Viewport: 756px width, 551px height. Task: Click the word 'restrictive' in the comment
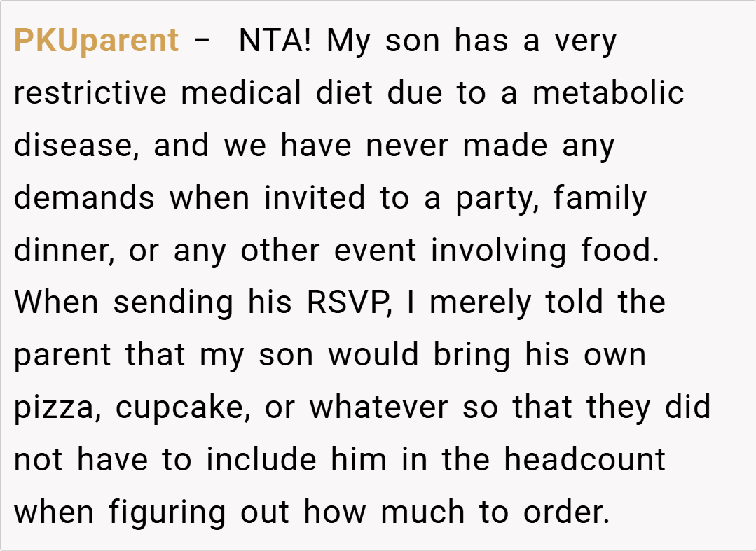pos(90,93)
